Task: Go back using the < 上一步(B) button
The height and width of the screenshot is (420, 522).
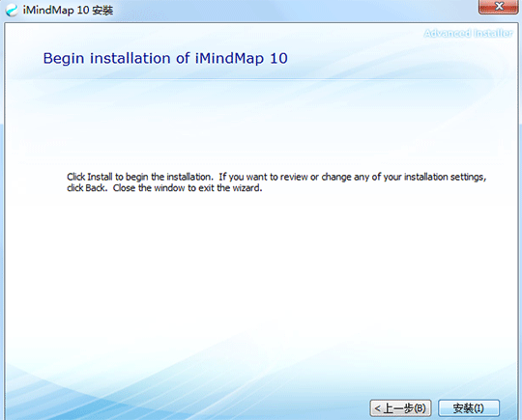Action: (x=400, y=408)
